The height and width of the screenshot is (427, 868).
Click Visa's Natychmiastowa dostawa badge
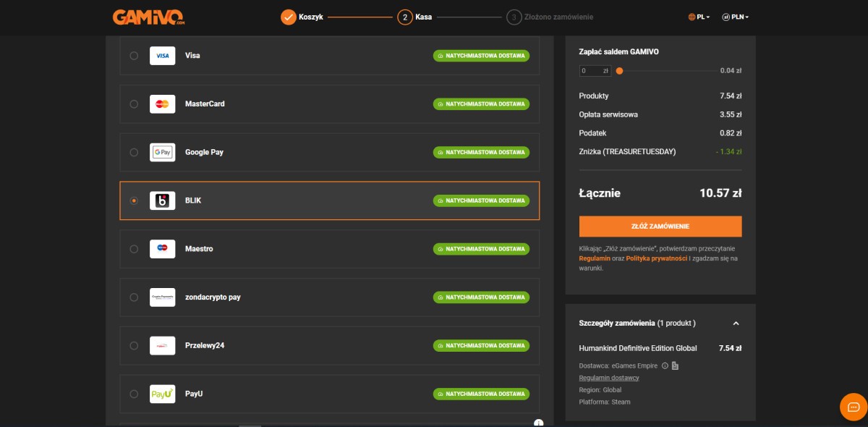tap(482, 56)
